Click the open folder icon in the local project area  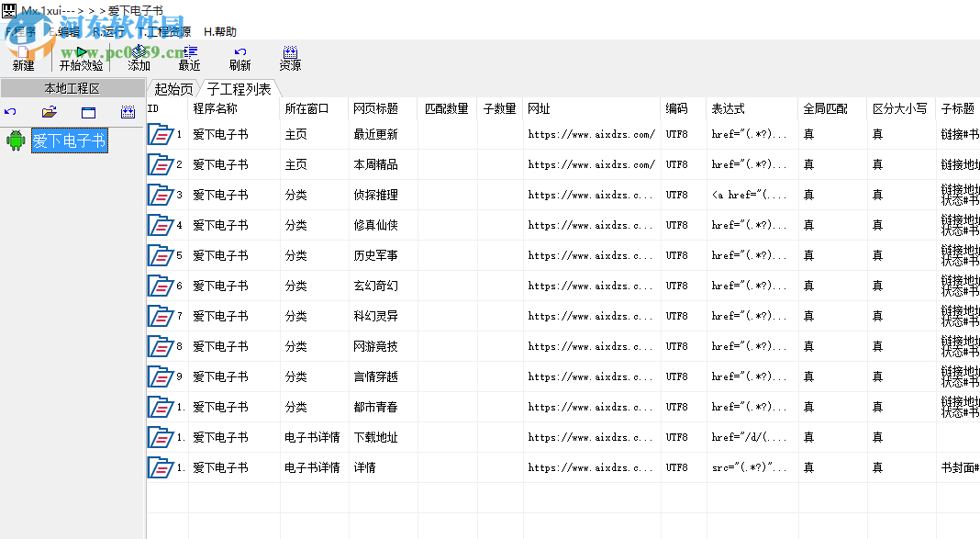pos(49,111)
